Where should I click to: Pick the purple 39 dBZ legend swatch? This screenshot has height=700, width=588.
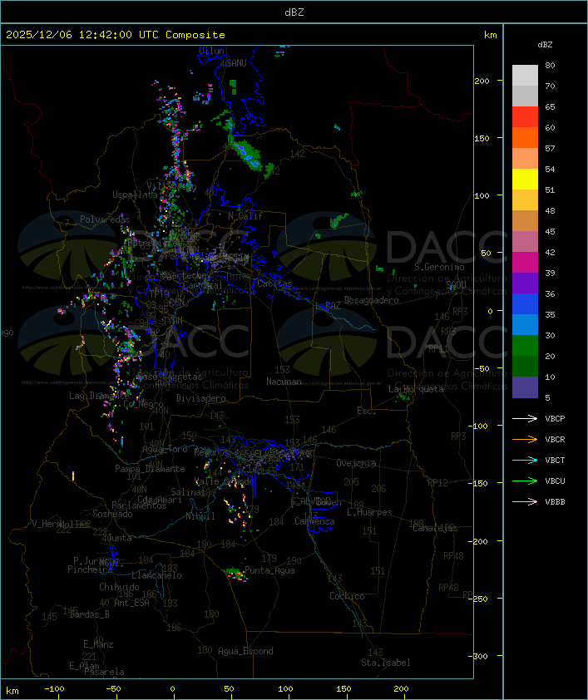525,283
